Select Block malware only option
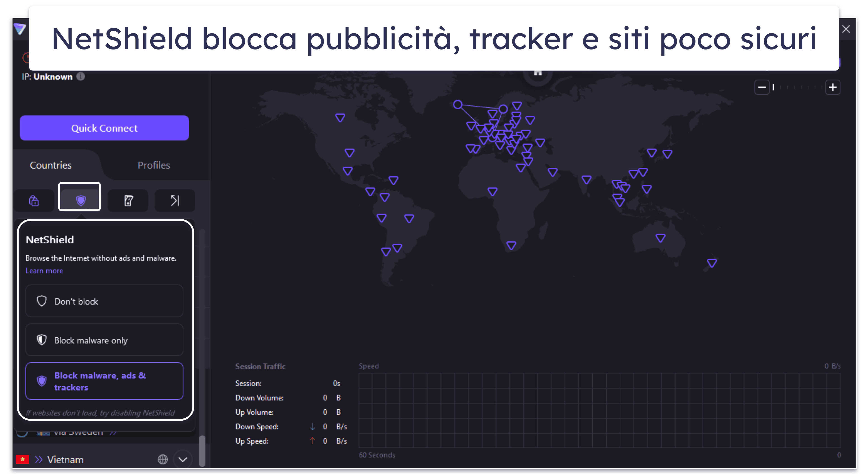Viewport: 868px width, 474px height. click(x=104, y=340)
